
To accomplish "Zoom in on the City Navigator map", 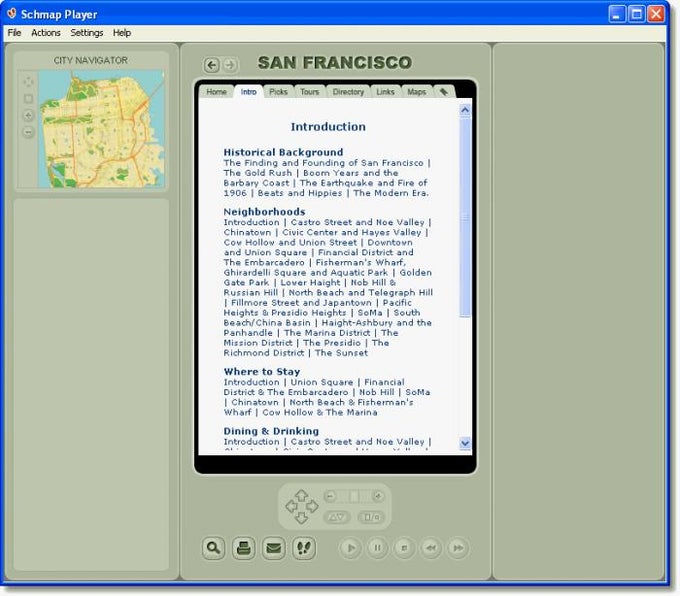I will click(28, 115).
